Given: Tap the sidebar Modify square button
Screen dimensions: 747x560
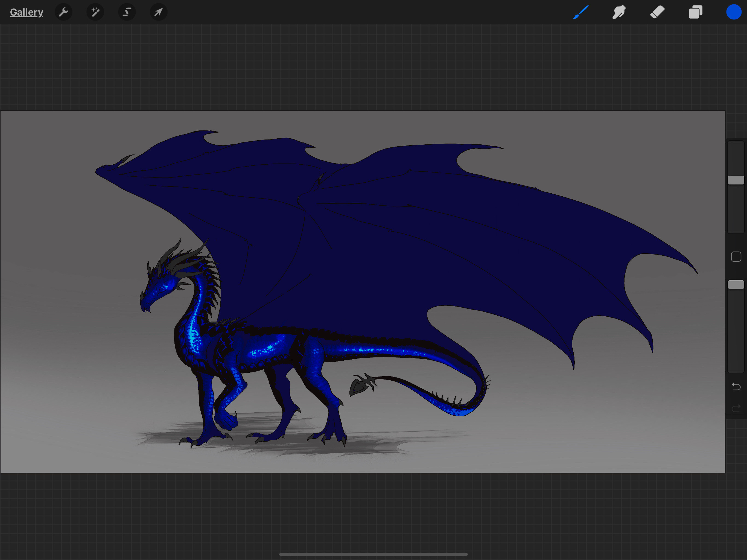Looking at the screenshot, I should coord(736,257).
